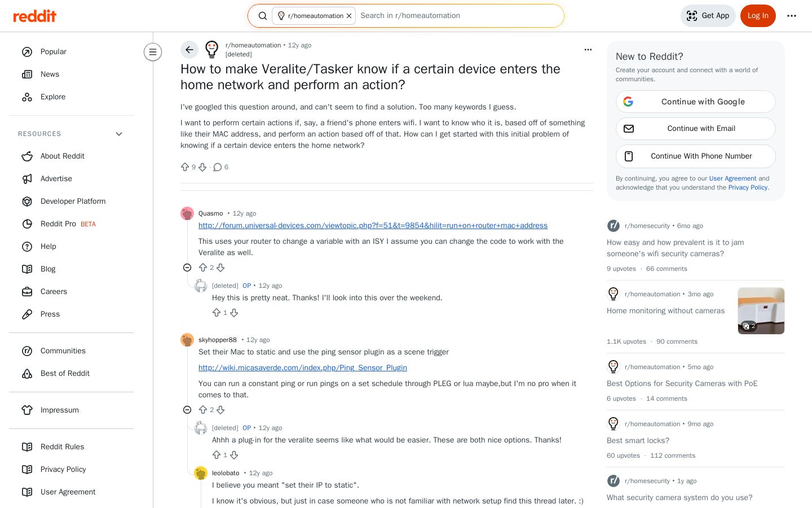This screenshot has width=812, height=508.
Task: Downvote the main post
Action: click(x=202, y=167)
